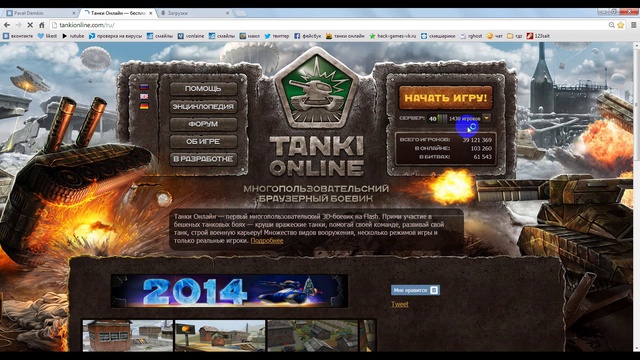Screen dimensions: 640x360
Task: Go forward with the browser forward arrow
Action: click(x=18, y=25)
